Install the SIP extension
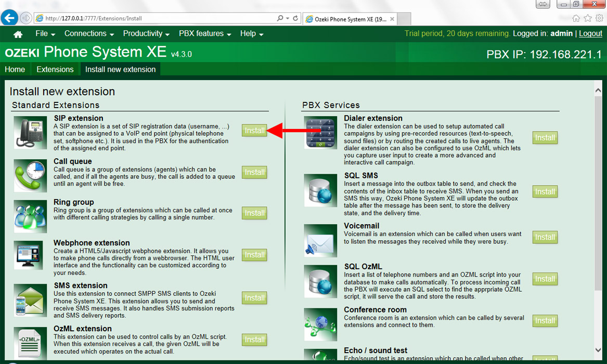Screen dimensions: 607x364 pos(254,131)
